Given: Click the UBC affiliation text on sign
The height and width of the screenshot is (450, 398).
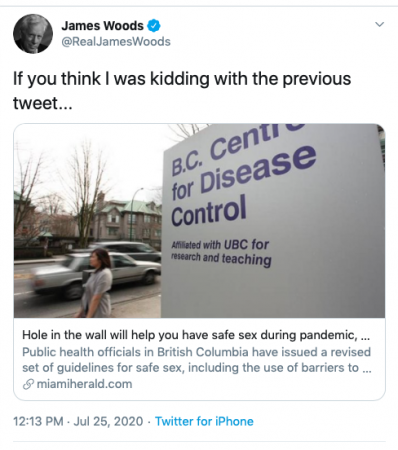Looking at the screenshot, I should (x=221, y=253).
